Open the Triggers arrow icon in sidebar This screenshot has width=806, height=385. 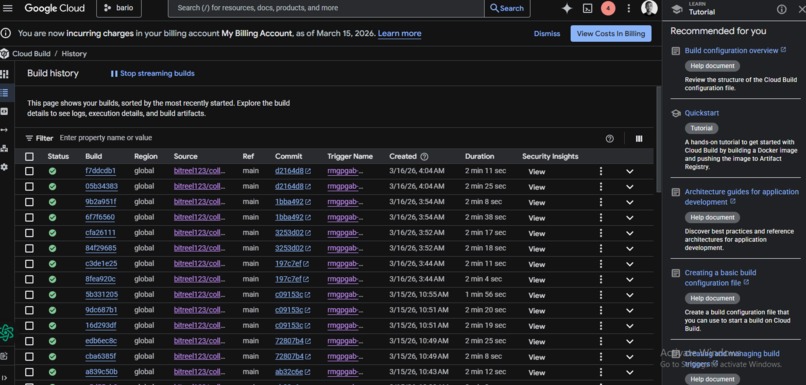[5, 130]
